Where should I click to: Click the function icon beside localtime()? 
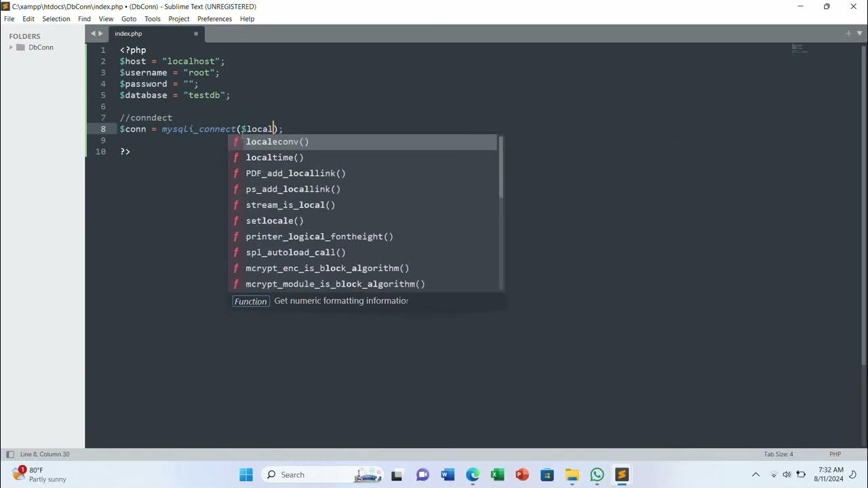point(236,157)
